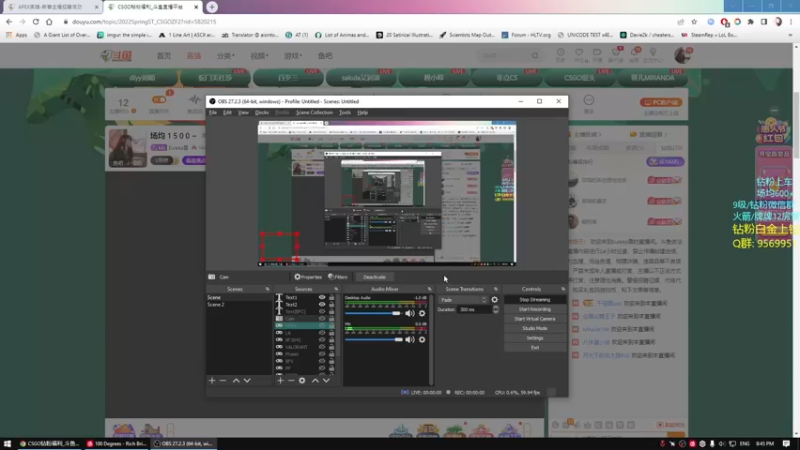The height and width of the screenshot is (450, 800).
Task: Pop out the Scenes dock panel
Action: tap(267, 289)
